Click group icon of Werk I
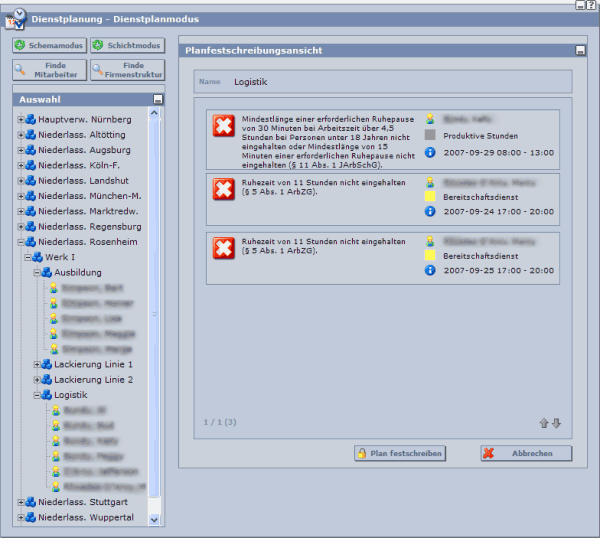Viewport: 600px width, 538px height. point(38,257)
